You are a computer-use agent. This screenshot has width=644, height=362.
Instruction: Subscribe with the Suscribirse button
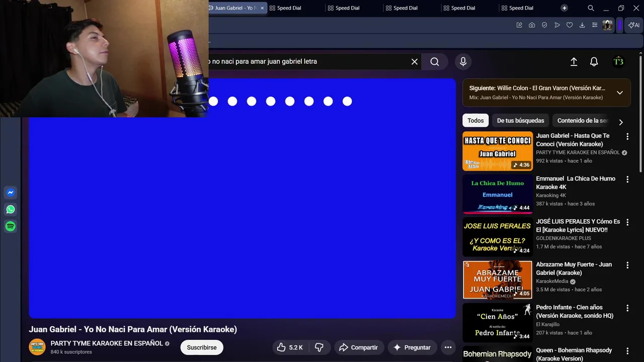point(202,347)
